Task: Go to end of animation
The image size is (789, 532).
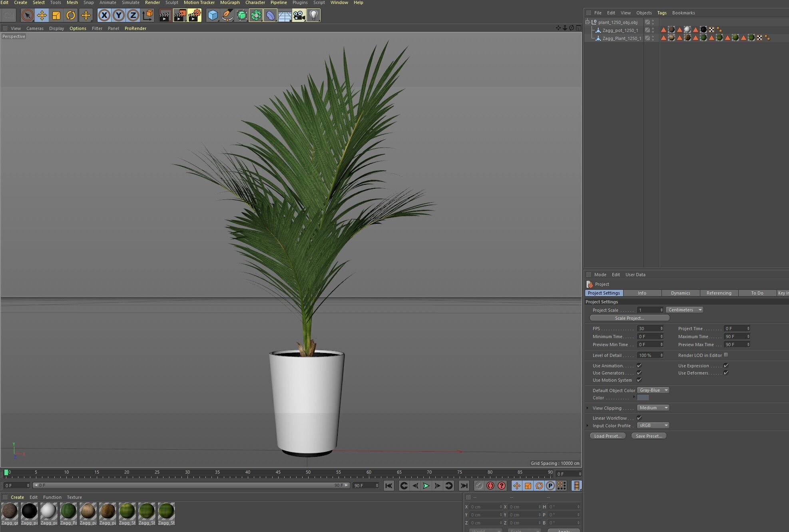Action: pos(464,486)
